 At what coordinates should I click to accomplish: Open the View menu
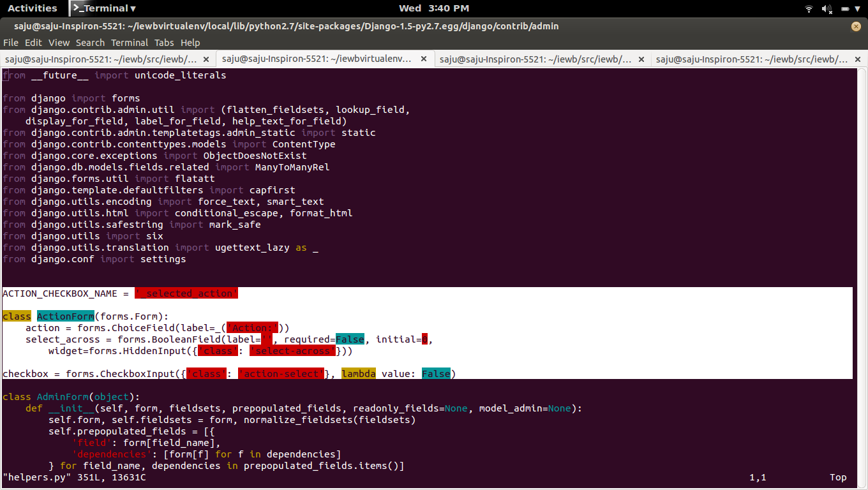[59, 43]
